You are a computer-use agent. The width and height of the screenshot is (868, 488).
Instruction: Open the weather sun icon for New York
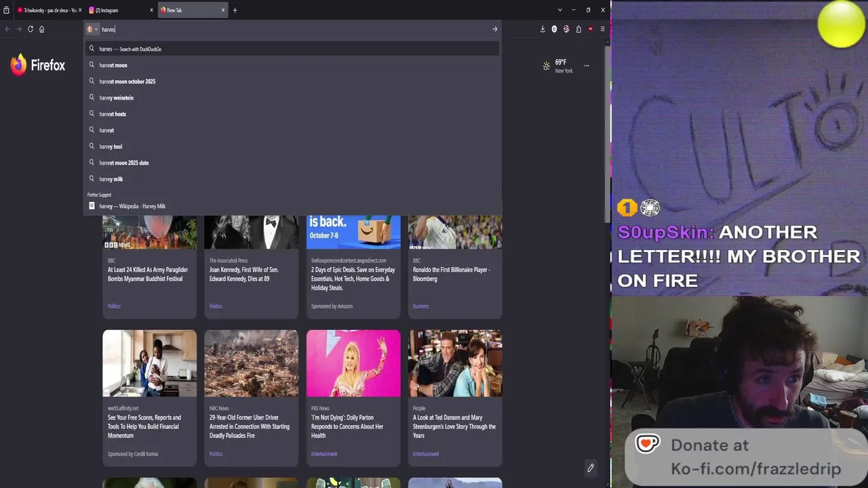coord(547,66)
